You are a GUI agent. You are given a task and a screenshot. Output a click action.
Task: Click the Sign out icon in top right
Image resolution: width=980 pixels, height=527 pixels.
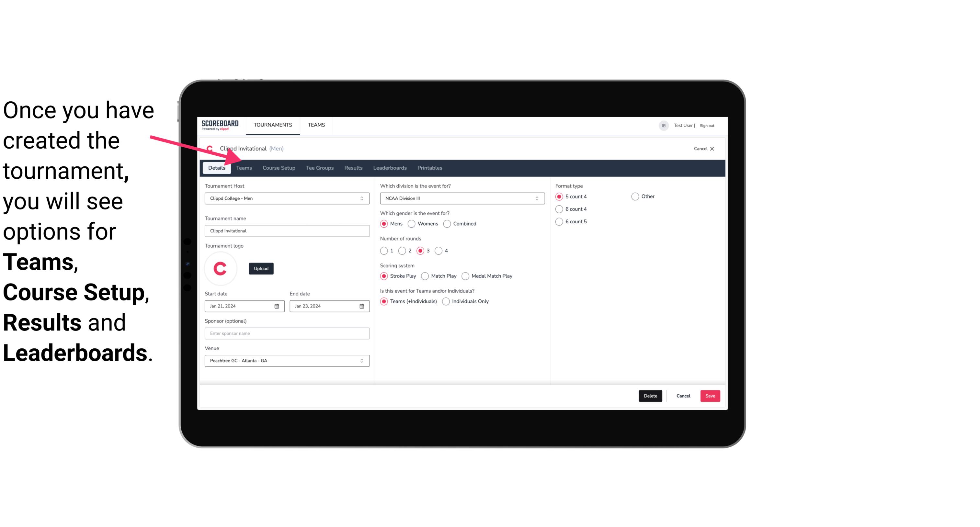tap(707, 125)
